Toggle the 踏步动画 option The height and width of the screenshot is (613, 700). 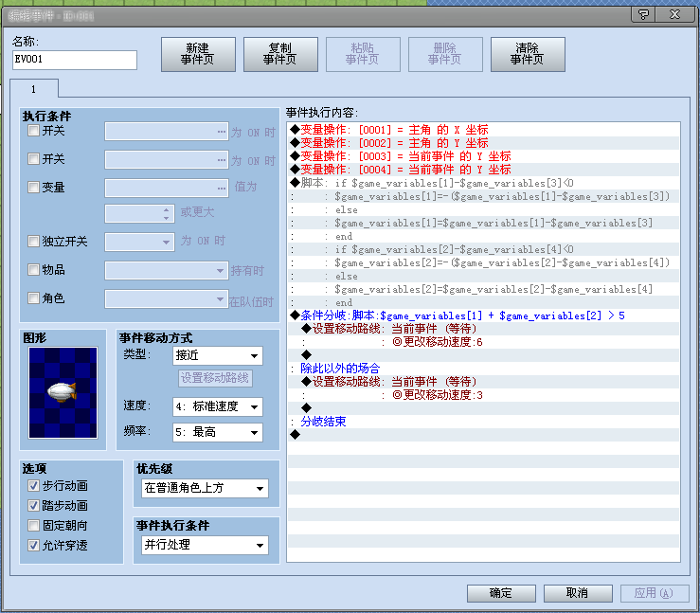pos(33,505)
